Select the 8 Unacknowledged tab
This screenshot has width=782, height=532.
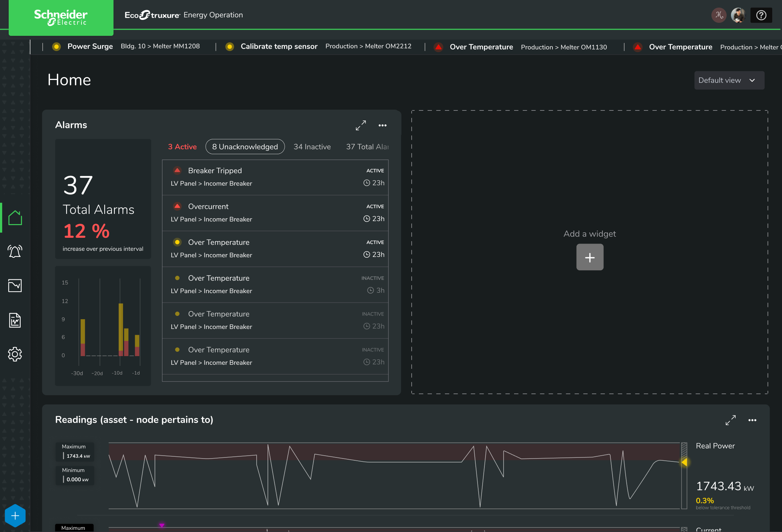coord(245,147)
